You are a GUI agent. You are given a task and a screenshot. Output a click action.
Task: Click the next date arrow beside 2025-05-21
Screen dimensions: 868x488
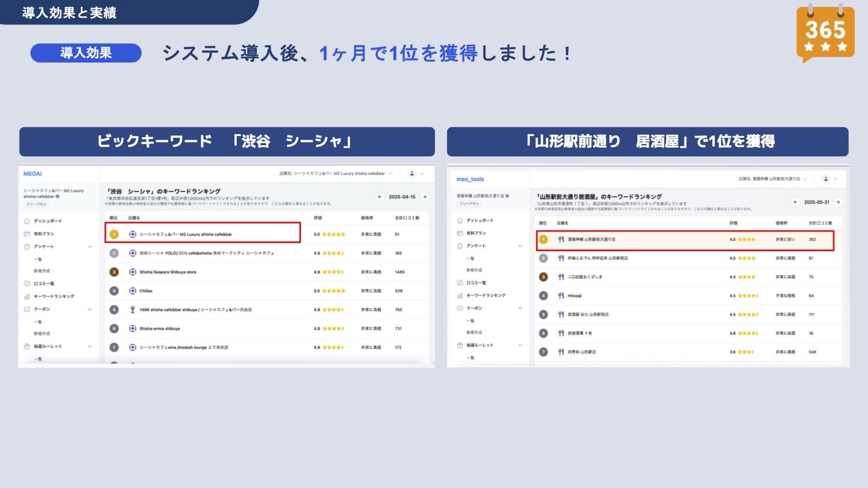[x=837, y=202]
